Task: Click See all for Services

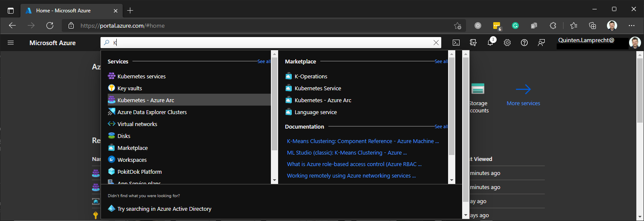Action: 264,61
